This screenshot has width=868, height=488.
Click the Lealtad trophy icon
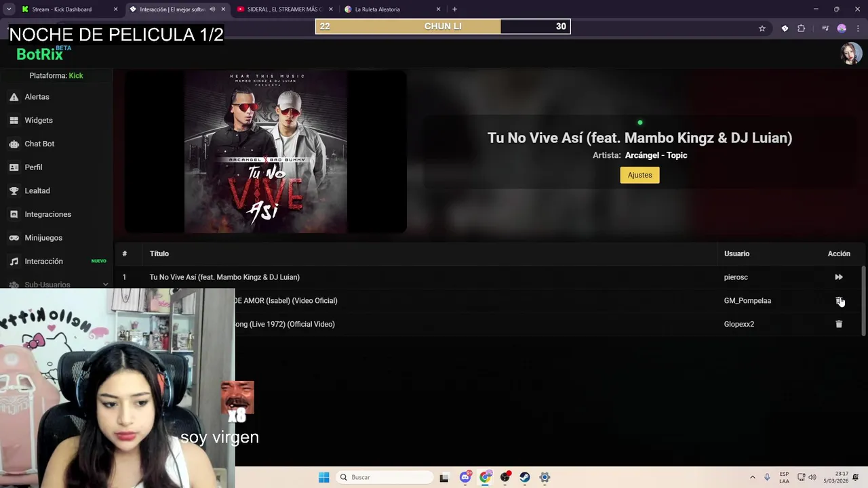[x=14, y=190]
